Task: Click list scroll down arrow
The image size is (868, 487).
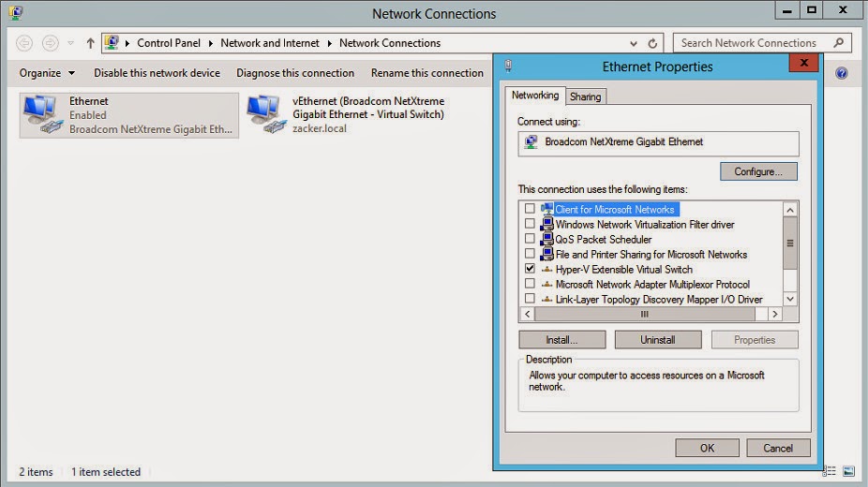Action: (790, 299)
